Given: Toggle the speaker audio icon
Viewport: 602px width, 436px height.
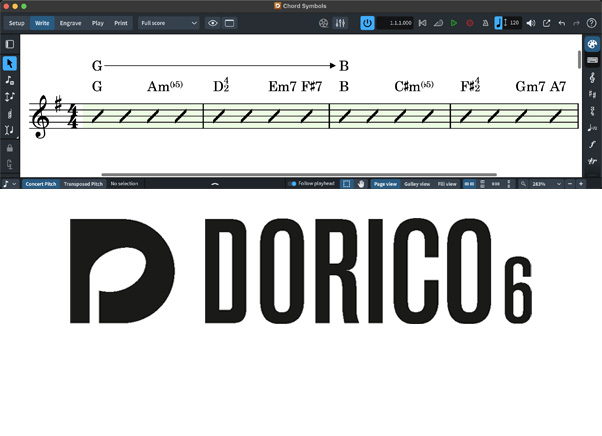Looking at the screenshot, I should (531, 23).
